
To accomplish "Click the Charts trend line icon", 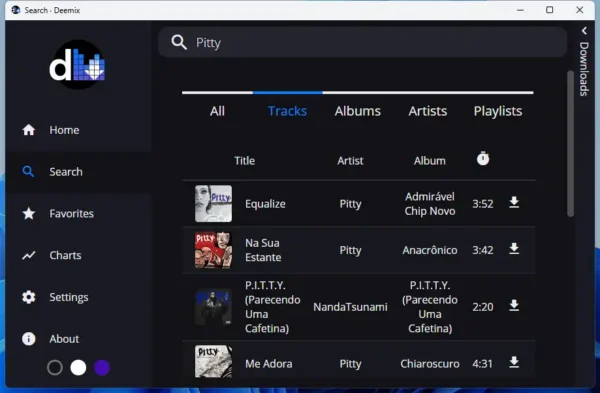I will pos(29,255).
